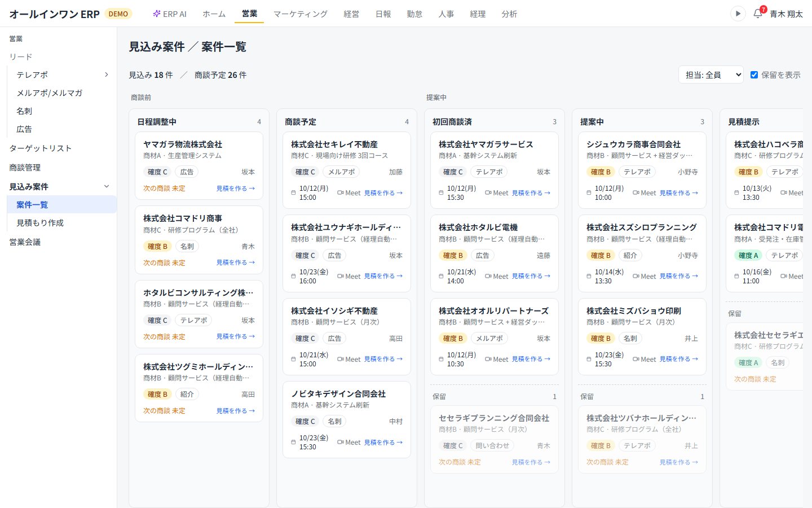Click 青木 翔太 user name
Screen dimensions: 812x508
tap(786, 14)
